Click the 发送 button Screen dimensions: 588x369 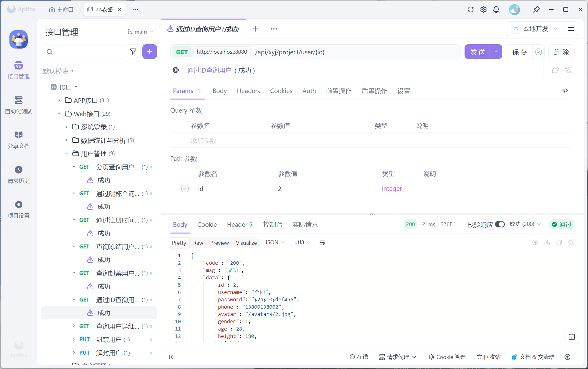click(477, 52)
